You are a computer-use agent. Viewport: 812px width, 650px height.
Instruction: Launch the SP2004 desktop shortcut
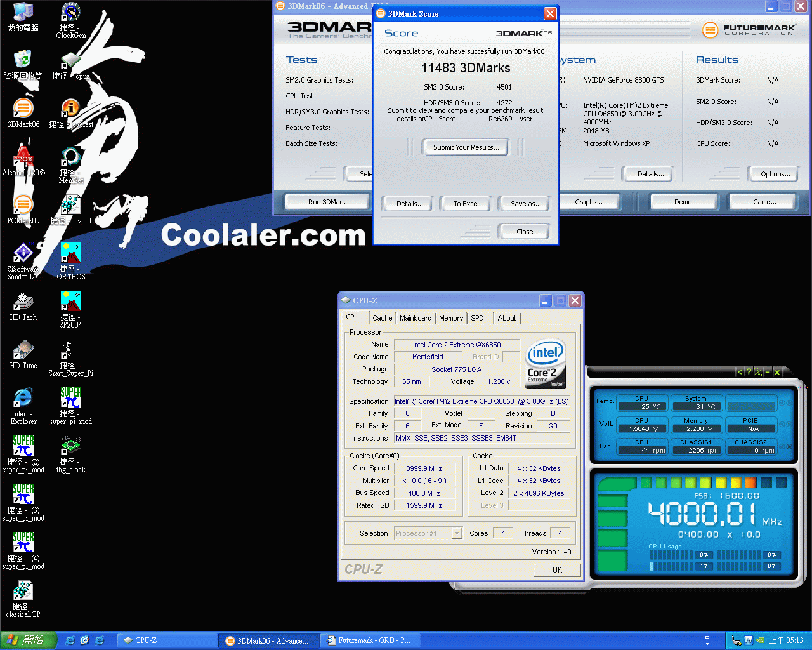(x=71, y=310)
